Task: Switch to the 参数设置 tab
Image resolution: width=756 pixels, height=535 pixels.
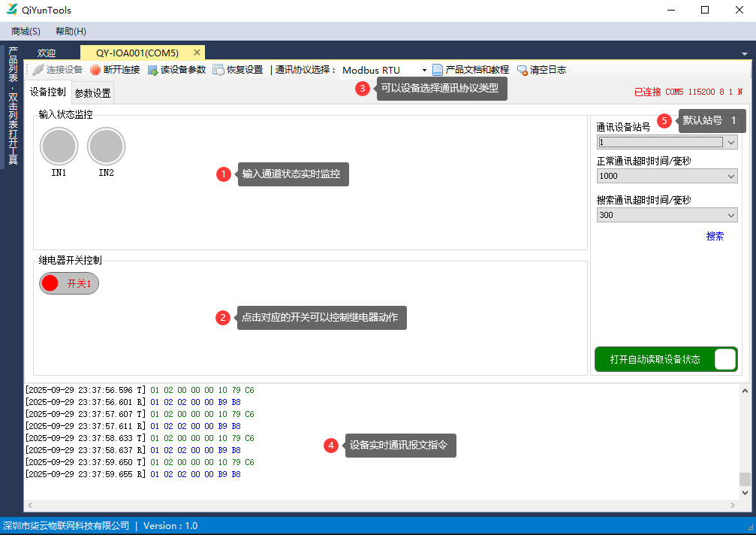Action: click(92, 94)
